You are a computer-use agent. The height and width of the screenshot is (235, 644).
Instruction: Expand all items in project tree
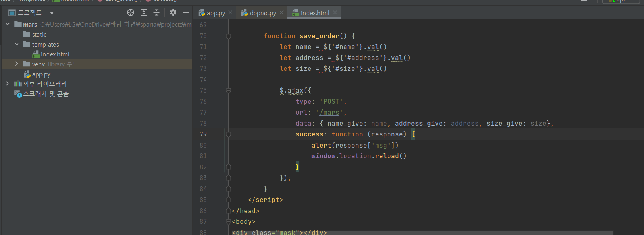(144, 12)
